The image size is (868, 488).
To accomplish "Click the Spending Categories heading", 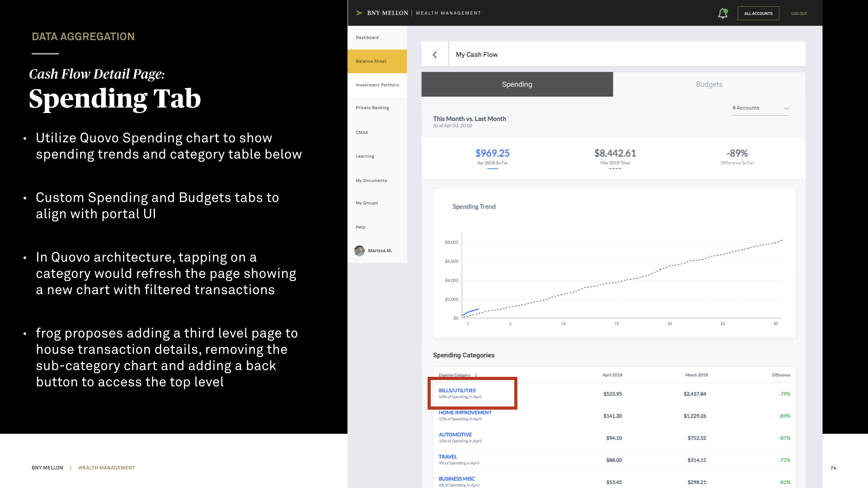I will (463, 355).
